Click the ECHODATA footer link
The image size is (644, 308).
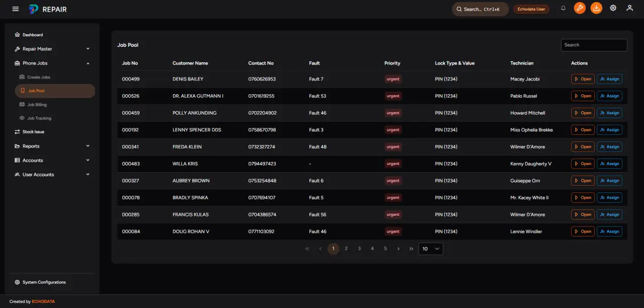click(43, 301)
